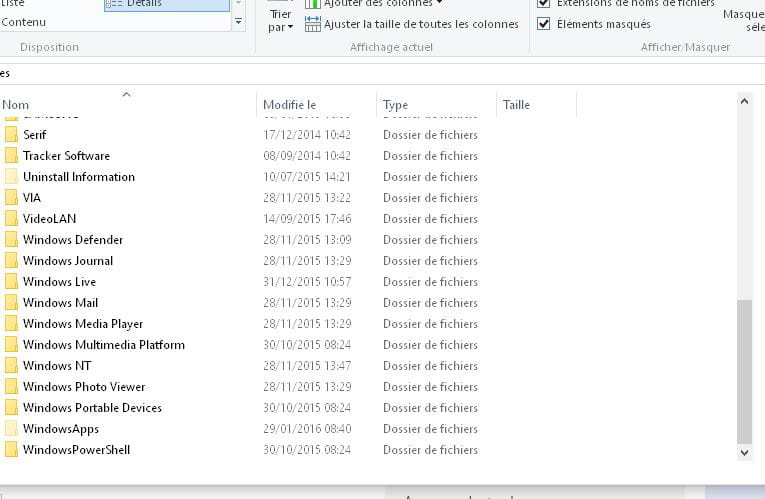Select the WindowsPowerShell folder icon
Viewport: 765px width, 499px height.
coord(11,450)
